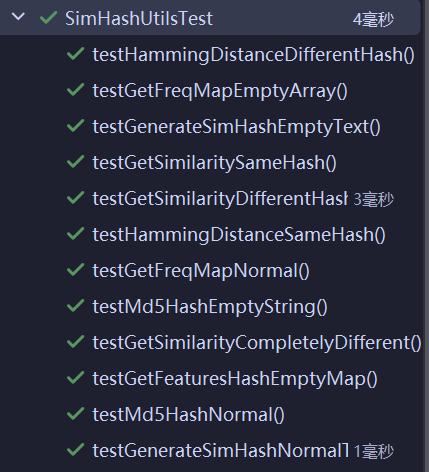
Task: Select testGetFreqMapNormal() test result
Action: click(x=201, y=271)
